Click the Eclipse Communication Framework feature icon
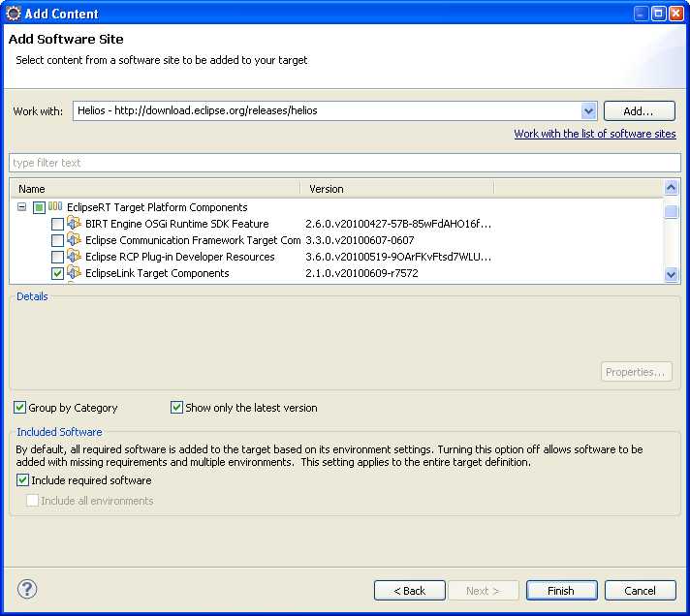The width and height of the screenshot is (690, 616). pyautogui.click(x=74, y=239)
